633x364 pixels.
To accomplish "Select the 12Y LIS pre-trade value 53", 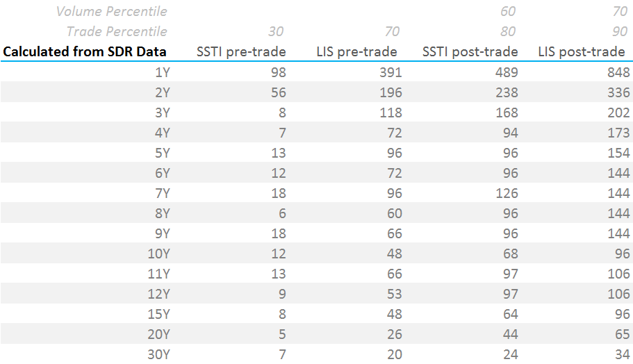I will [395, 294].
